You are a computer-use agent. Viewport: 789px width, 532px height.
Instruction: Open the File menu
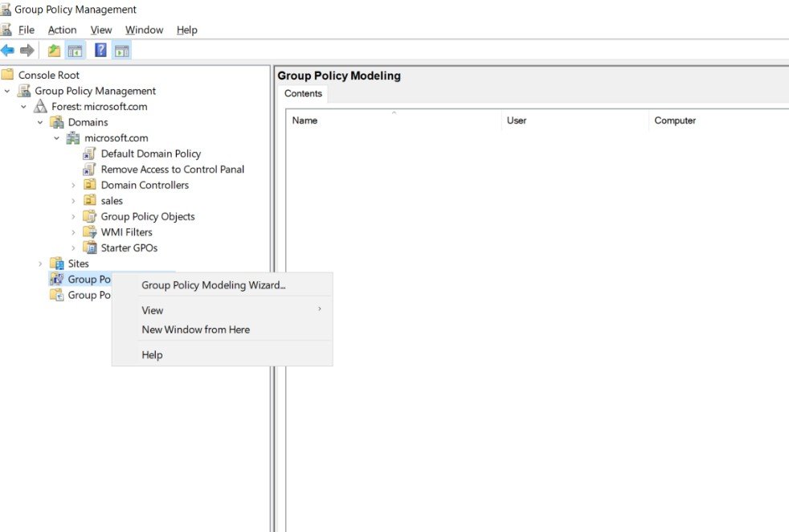pos(27,30)
